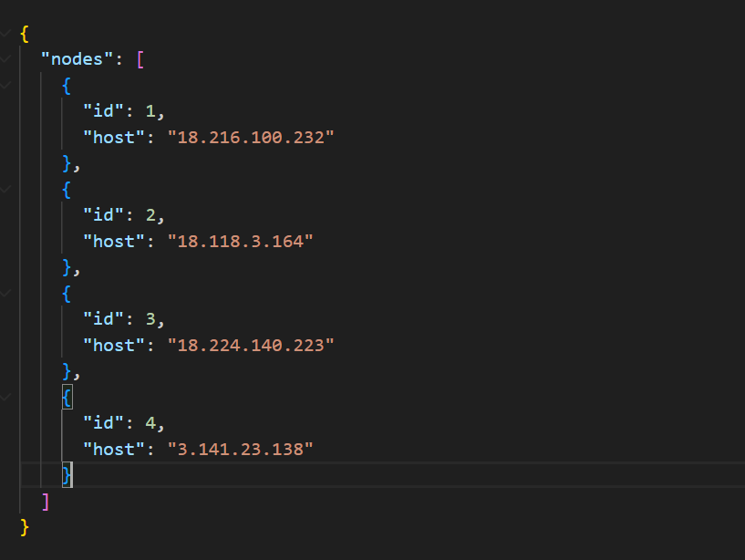The image size is (745, 560).
Task: Click the id value 2
Action: pyautogui.click(x=150, y=215)
